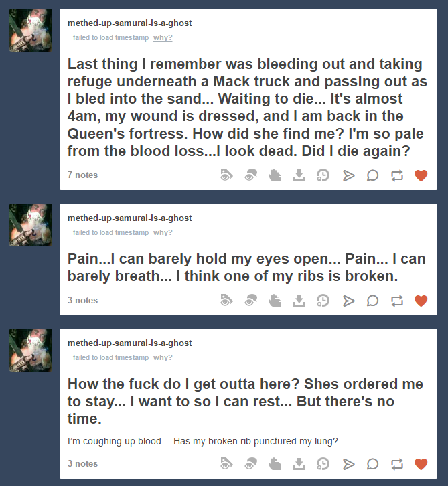Image resolution: width=448 pixels, height=486 pixels.
Task: Click the hand and document icon on the last post
Action: [x=275, y=464]
